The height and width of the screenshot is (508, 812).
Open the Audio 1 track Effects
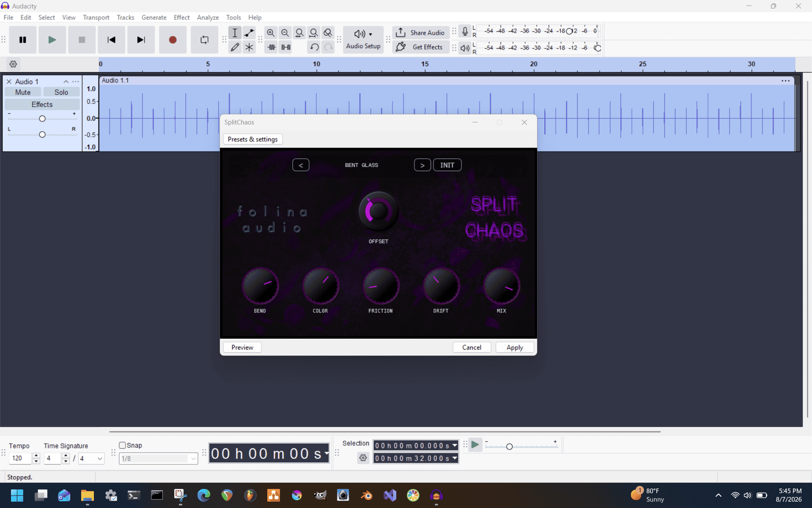pyautogui.click(x=42, y=105)
